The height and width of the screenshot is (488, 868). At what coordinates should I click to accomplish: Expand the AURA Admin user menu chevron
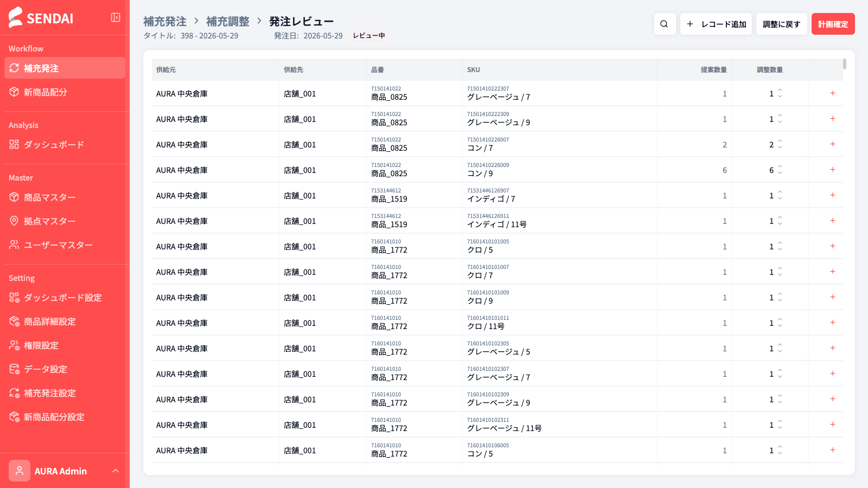116,471
